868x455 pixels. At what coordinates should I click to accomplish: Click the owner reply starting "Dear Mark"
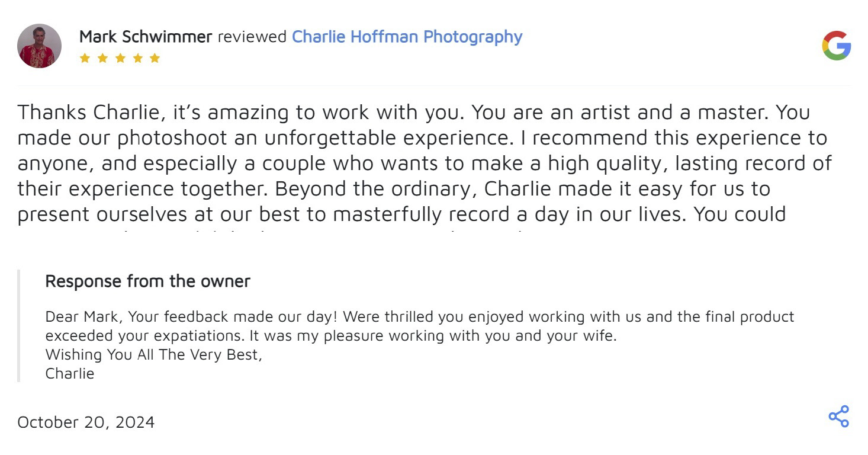pyautogui.click(x=419, y=317)
